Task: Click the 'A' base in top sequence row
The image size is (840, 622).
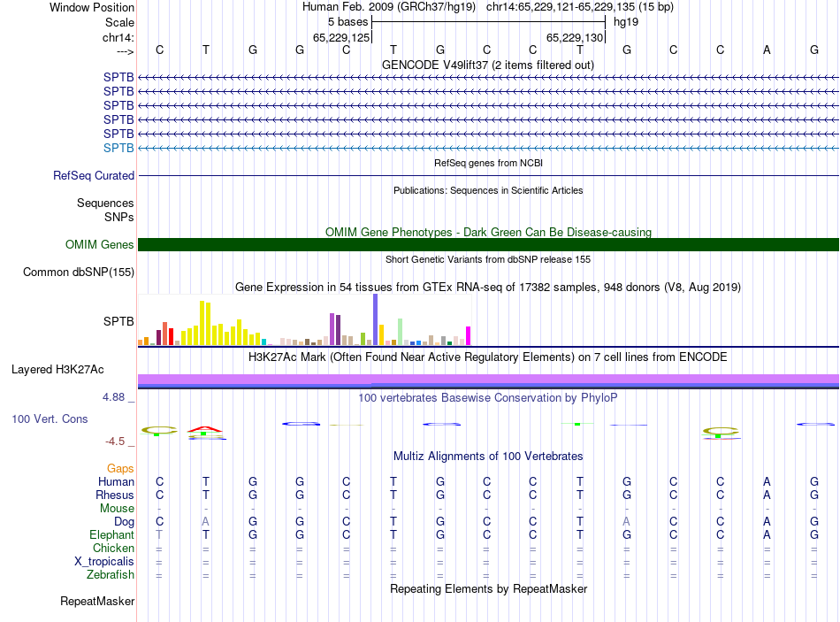Action: coord(767,50)
